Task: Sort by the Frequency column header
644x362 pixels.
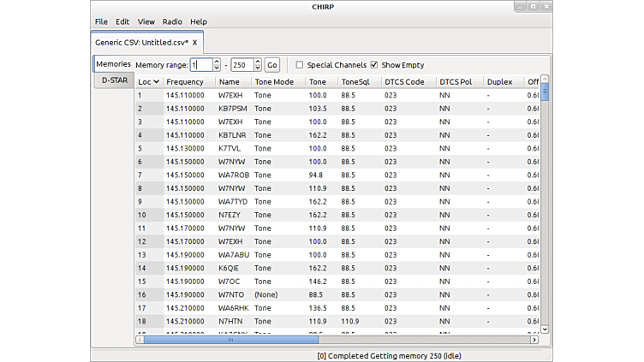Action: (x=185, y=82)
